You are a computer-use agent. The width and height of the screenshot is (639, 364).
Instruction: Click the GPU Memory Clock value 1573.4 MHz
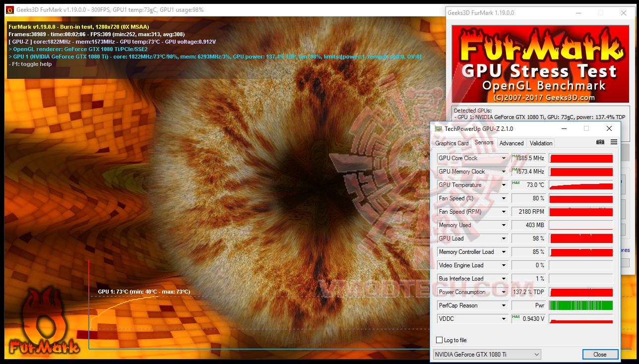tap(528, 172)
